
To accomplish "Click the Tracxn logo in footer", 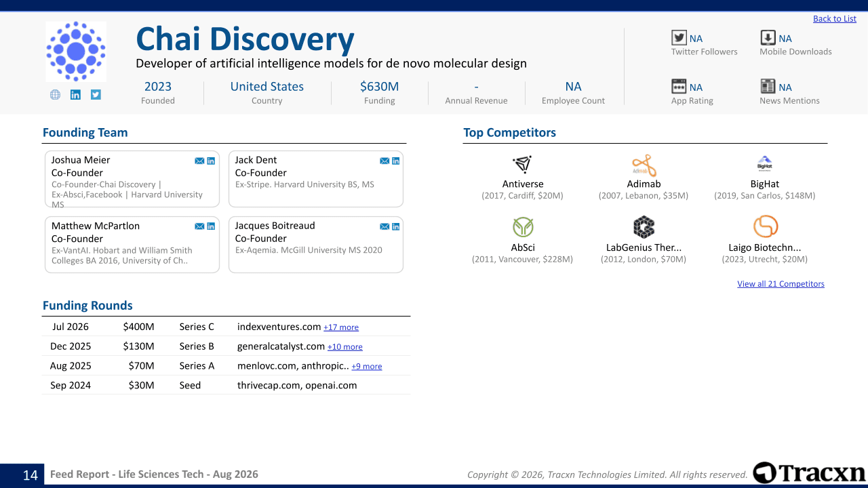I will [x=809, y=473].
